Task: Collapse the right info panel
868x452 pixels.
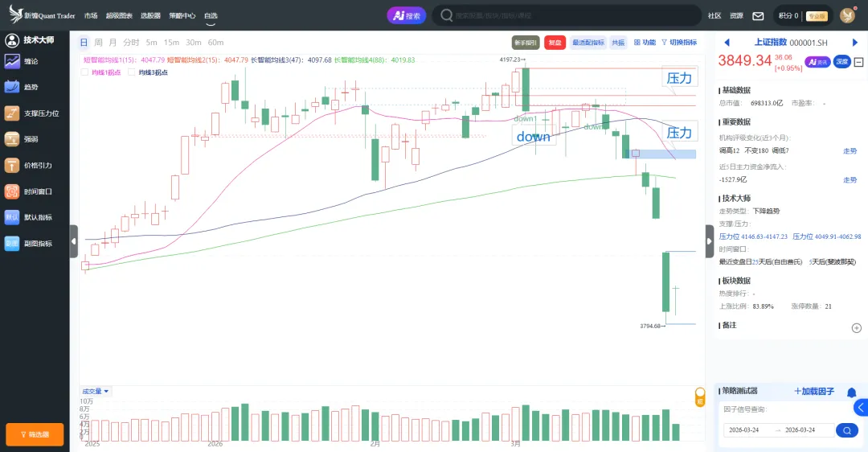Action: (710, 241)
